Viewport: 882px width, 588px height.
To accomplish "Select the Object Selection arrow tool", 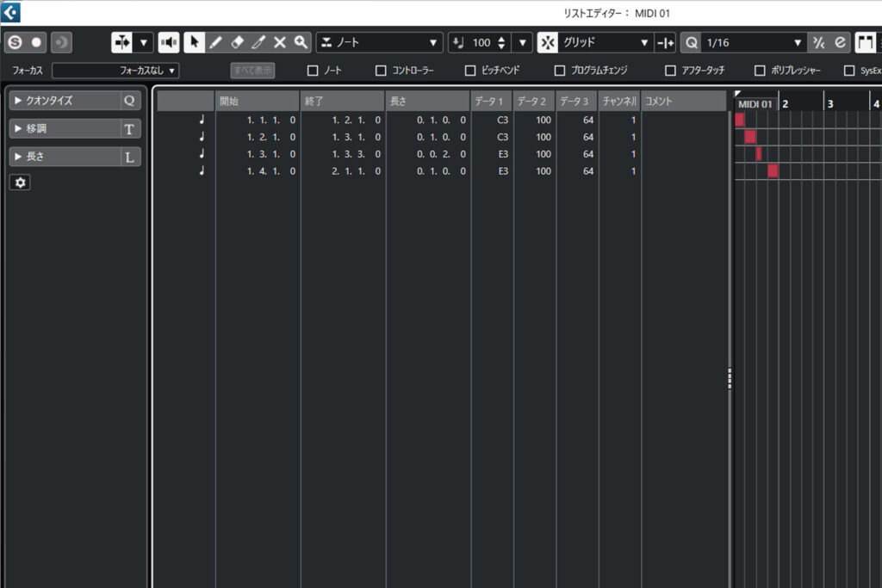I will click(x=194, y=42).
